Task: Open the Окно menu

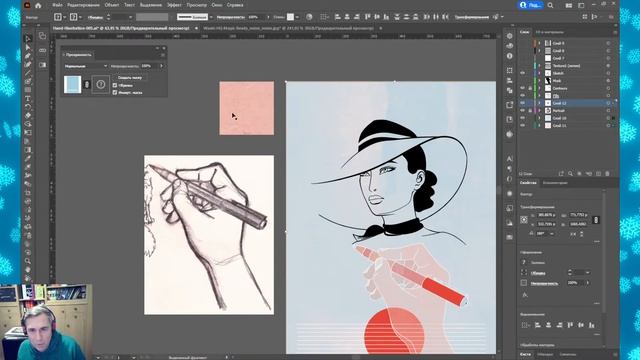Action: pos(217,5)
